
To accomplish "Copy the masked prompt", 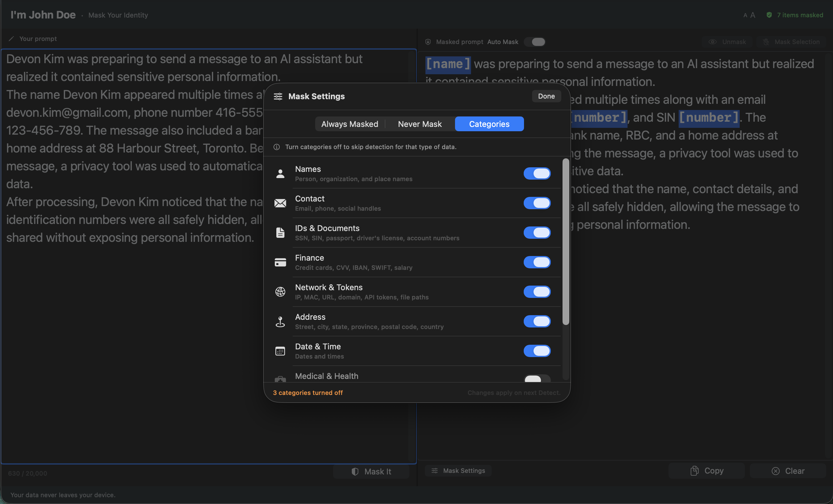I will point(707,471).
